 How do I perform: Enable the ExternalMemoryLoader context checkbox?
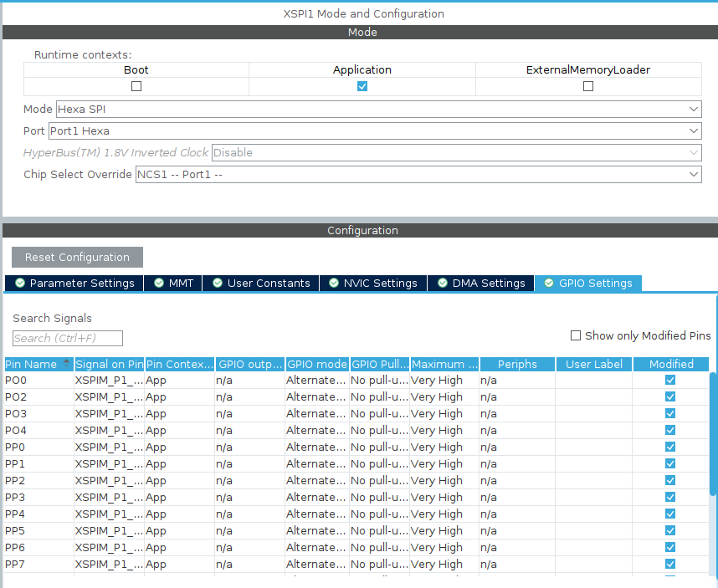(588, 86)
